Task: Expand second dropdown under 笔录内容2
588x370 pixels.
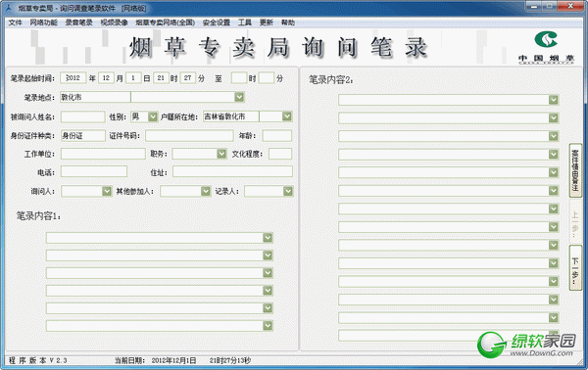Action: pyautogui.click(x=554, y=118)
